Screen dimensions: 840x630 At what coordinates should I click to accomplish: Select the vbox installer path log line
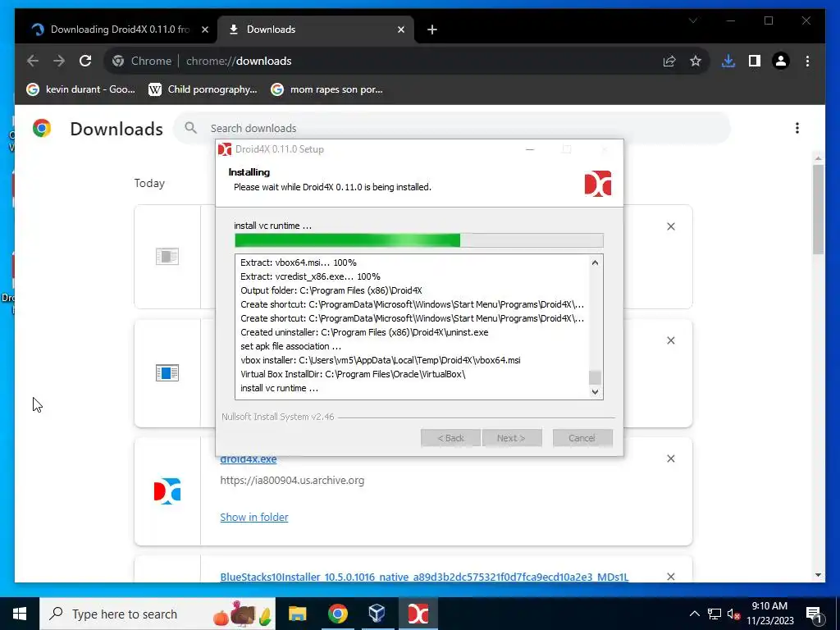point(381,360)
